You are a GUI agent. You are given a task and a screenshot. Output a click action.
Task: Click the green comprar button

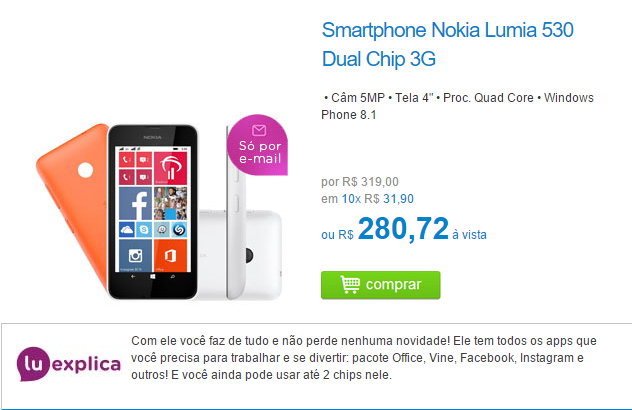(380, 285)
